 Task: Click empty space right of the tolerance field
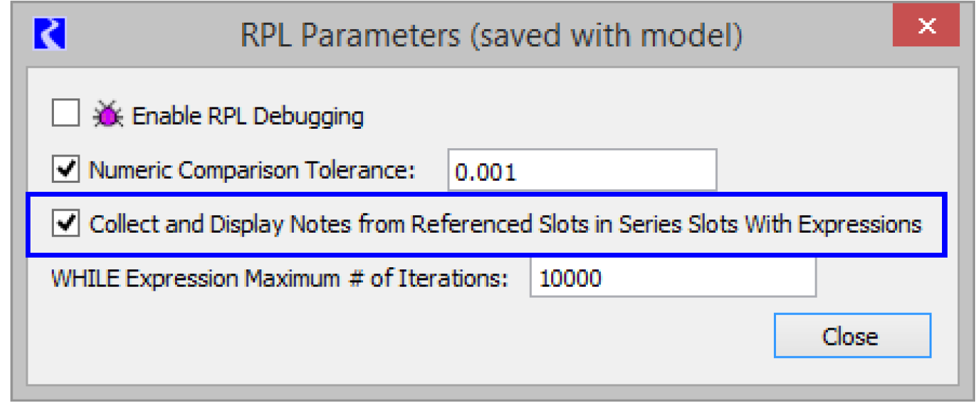(830, 170)
